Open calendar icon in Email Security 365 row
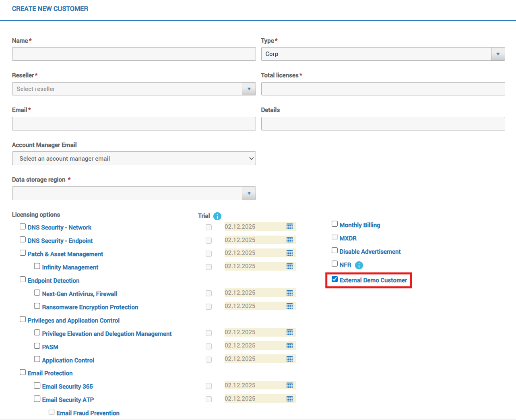 pyautogui.click(x=289, y=385)
